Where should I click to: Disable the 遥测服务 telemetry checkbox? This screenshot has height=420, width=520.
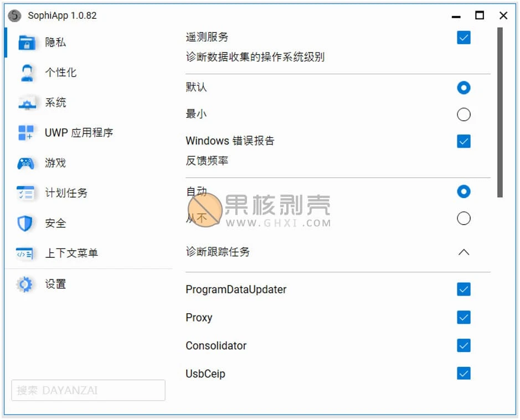click(463, 38)
